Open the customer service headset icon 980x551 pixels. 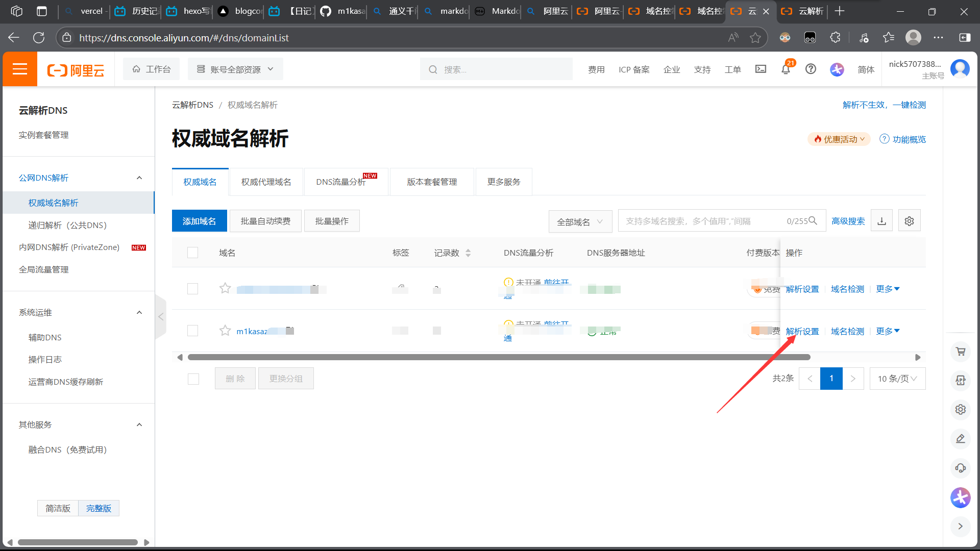[961, 468]
